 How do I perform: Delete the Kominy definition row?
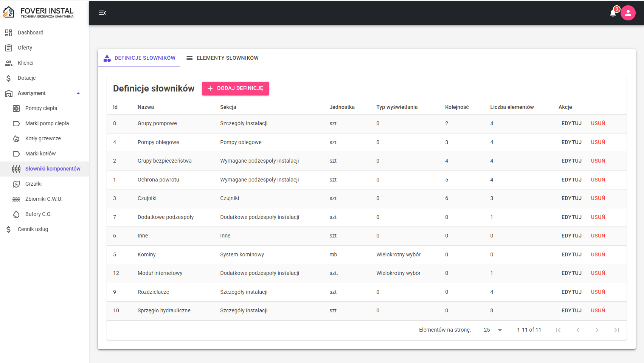[598, 254]
